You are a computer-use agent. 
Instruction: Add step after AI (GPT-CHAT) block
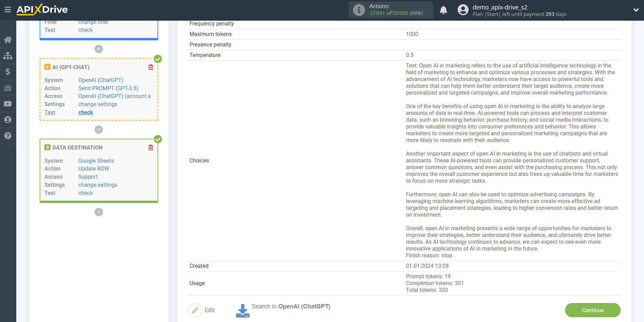click(x=99, y=129)
